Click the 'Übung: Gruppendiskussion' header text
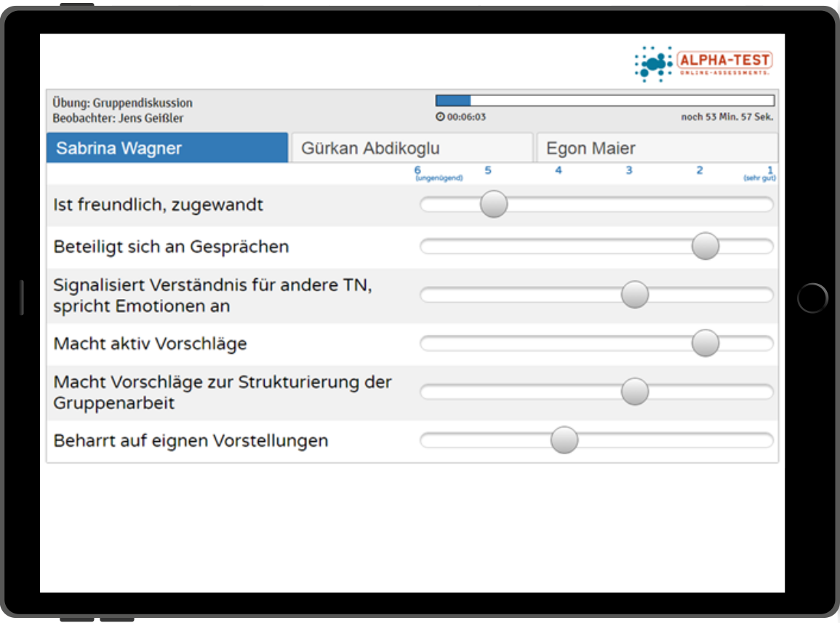840x623 pixels. [x=122, y=103]
